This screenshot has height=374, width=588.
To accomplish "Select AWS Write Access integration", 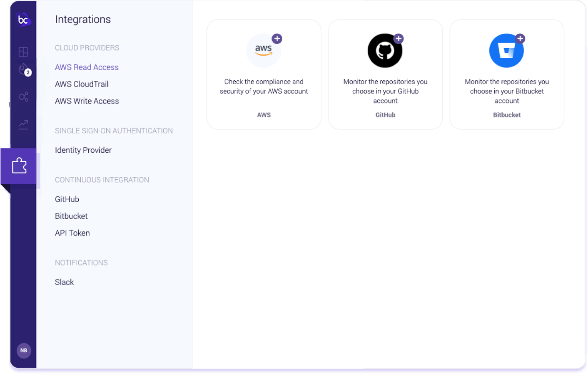I will pyautogui.click(x=87, y=101).
